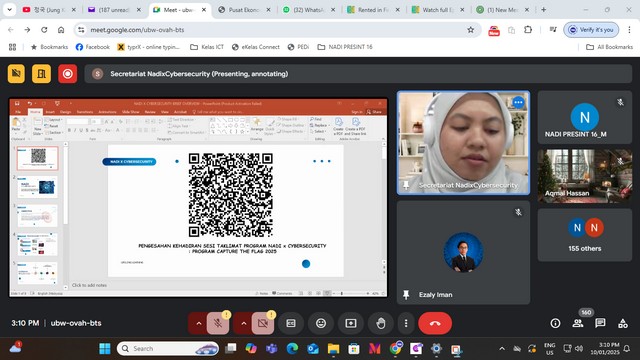Select the NADI PRESINT 16_M tile

click(584, 117)
